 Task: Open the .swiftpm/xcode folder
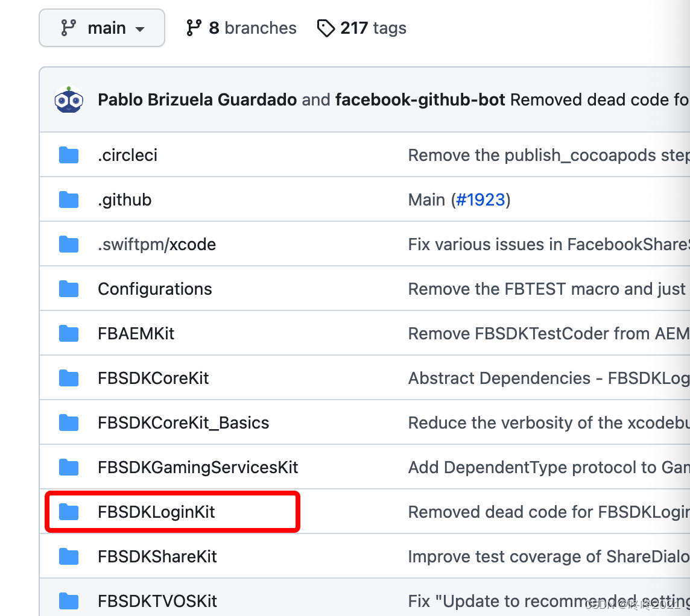[157, 245]
